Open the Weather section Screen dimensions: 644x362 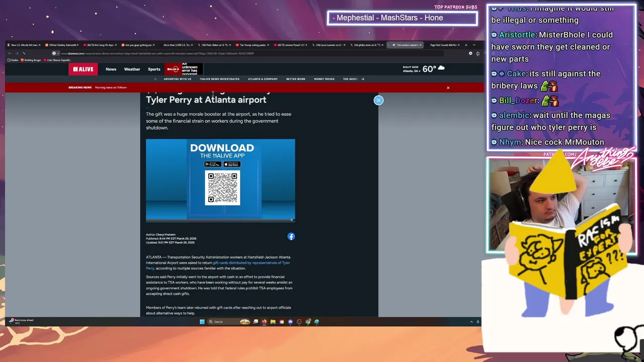click(132, 69)
